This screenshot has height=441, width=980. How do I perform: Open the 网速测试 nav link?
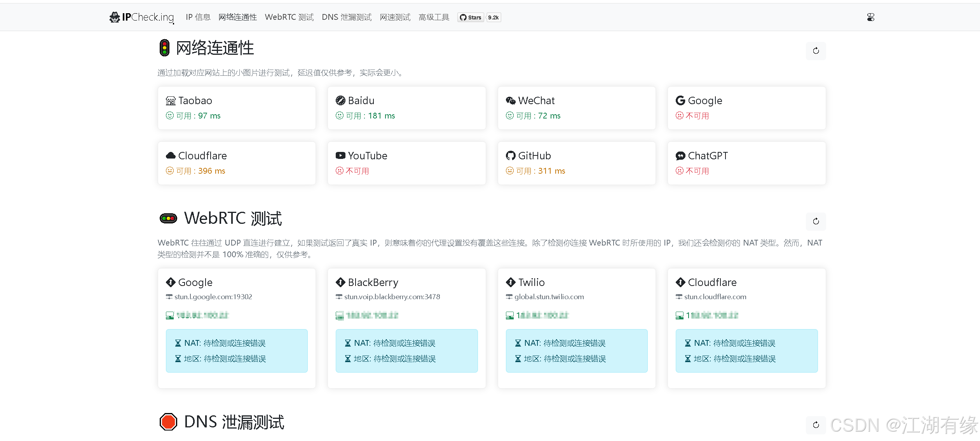pos(395,17)
